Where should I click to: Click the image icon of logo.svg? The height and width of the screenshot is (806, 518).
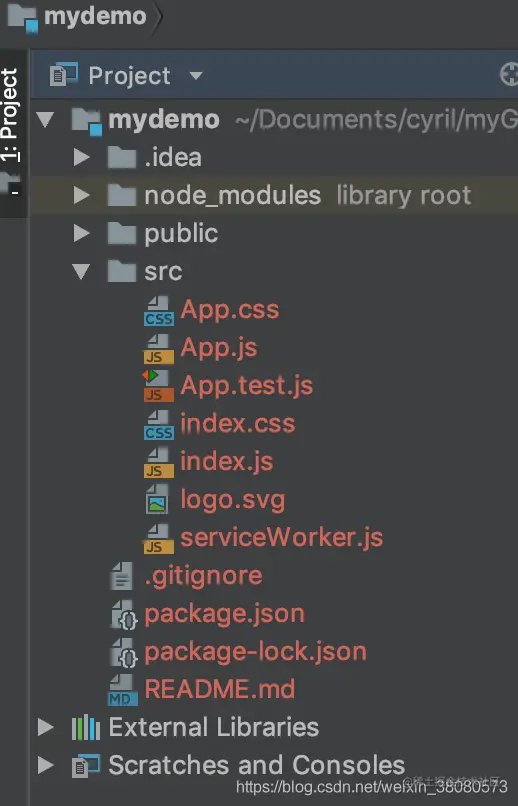tap(157, 500)
